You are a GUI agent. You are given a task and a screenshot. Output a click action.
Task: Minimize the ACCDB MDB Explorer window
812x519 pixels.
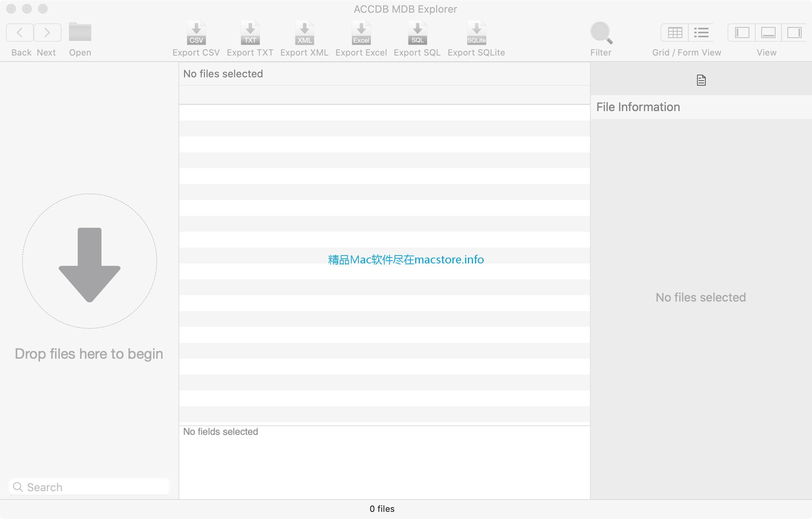[x=27, y=9]
